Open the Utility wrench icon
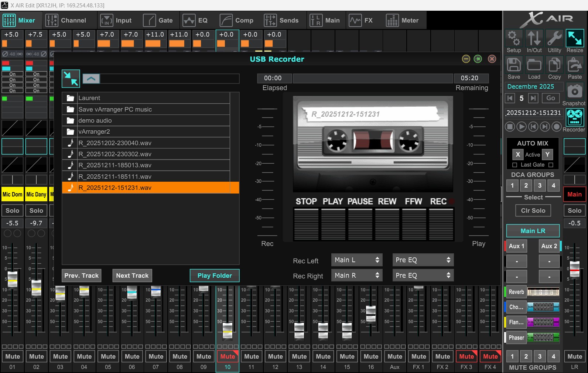This screenshot has width=588, height=373. (554, 38)
